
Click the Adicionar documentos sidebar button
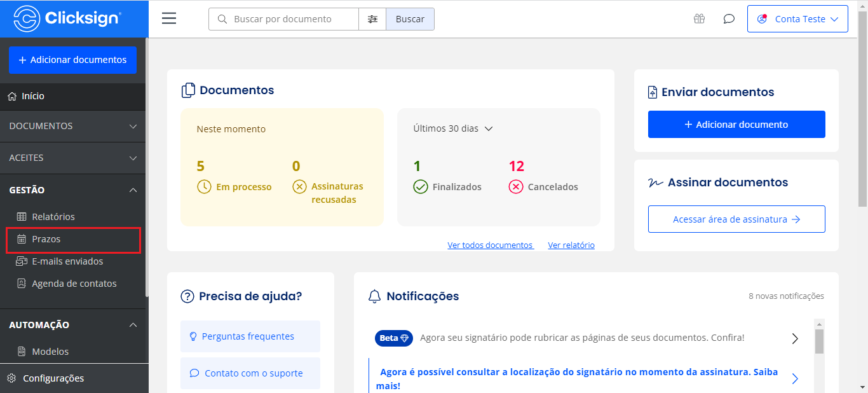[x=72, y=60]
